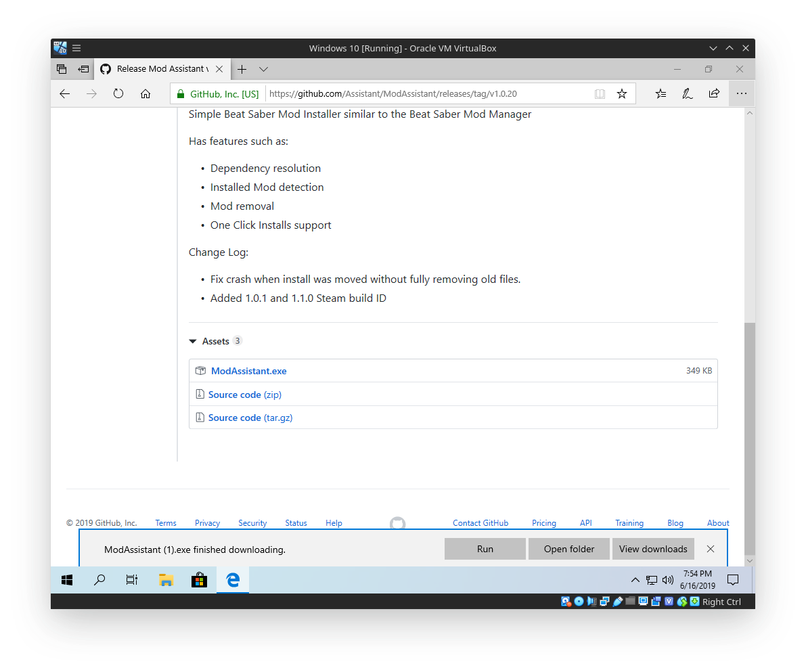Show hidden system tray icons
Viewport: 806px width, 672px height.
tap(635, 580)
